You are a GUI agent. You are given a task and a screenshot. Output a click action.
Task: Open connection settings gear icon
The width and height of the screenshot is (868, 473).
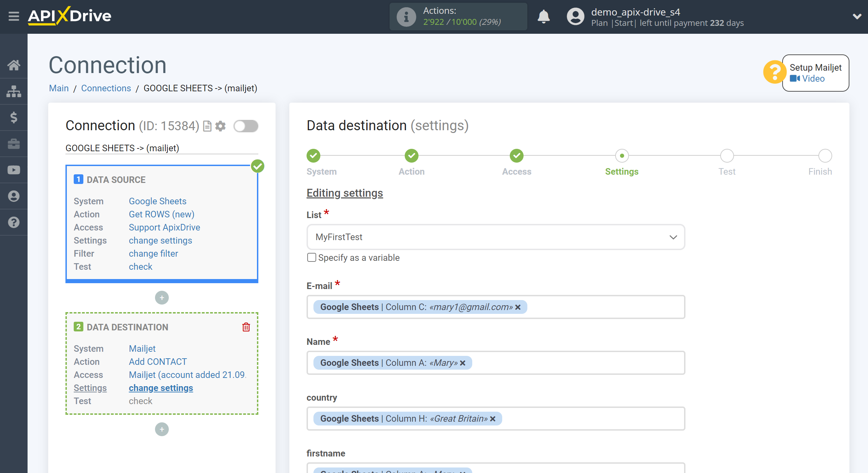tap(220, 126)
